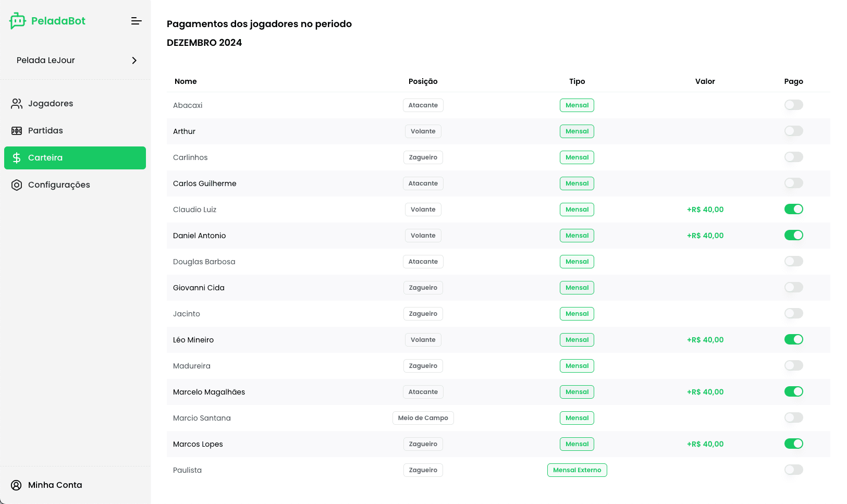Click the Jogadores people icon
The height and width of the screenshot is (504, 847).
17,104
